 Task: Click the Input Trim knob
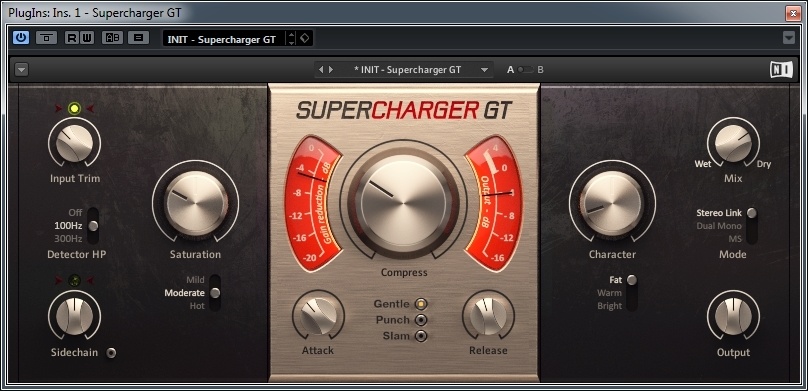tap(74, 143)
